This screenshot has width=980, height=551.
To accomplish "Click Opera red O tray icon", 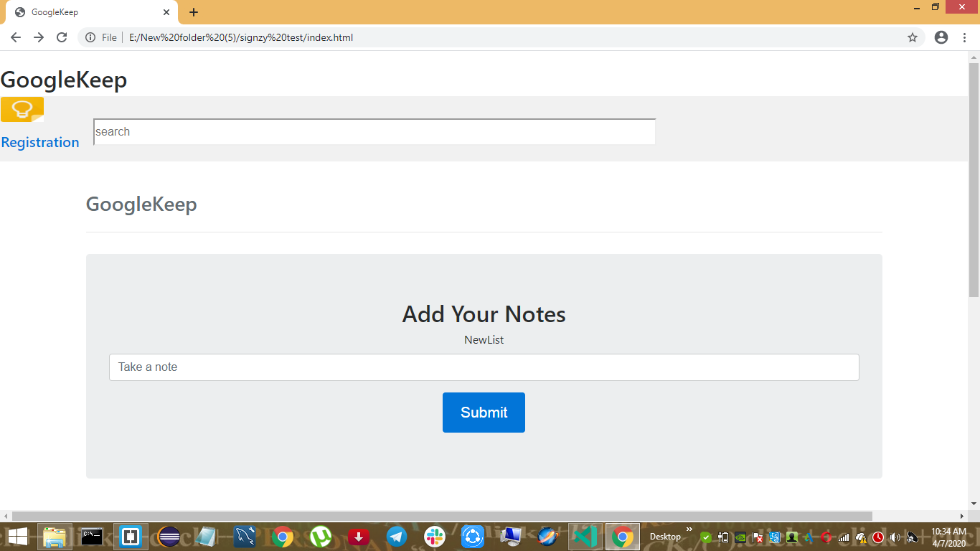I will point(826,537).
